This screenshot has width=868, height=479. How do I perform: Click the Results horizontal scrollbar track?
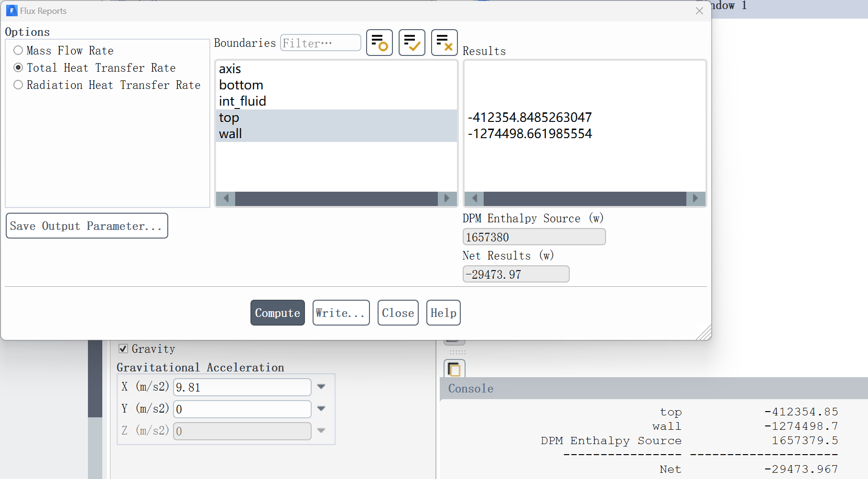585,198
